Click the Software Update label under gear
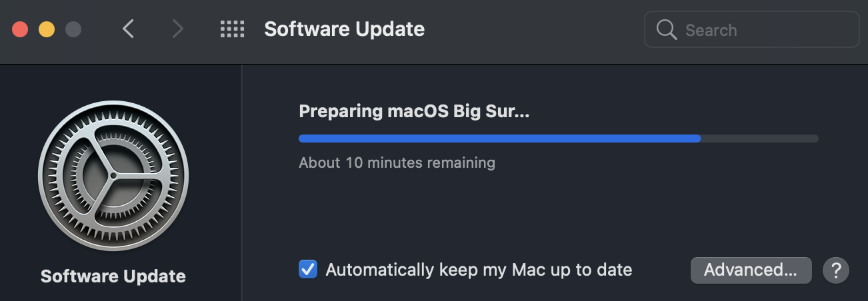 pyautogui.click(x=113, y=276)
